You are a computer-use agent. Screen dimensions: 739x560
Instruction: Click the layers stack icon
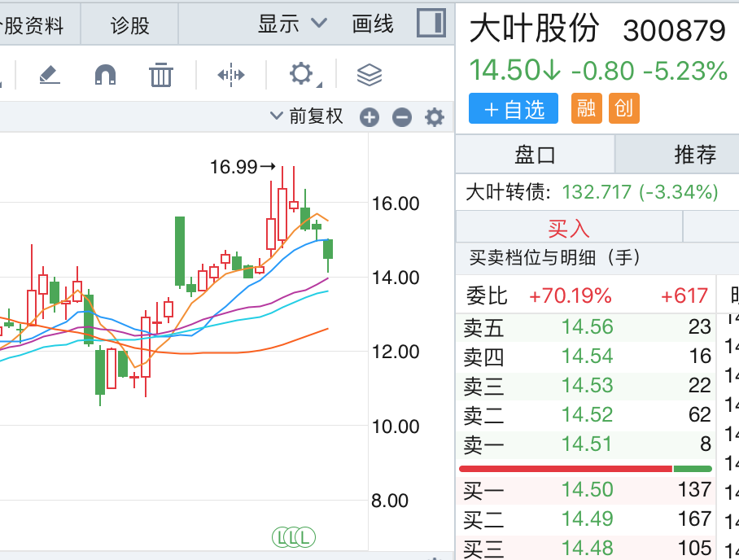coord(369,75)
